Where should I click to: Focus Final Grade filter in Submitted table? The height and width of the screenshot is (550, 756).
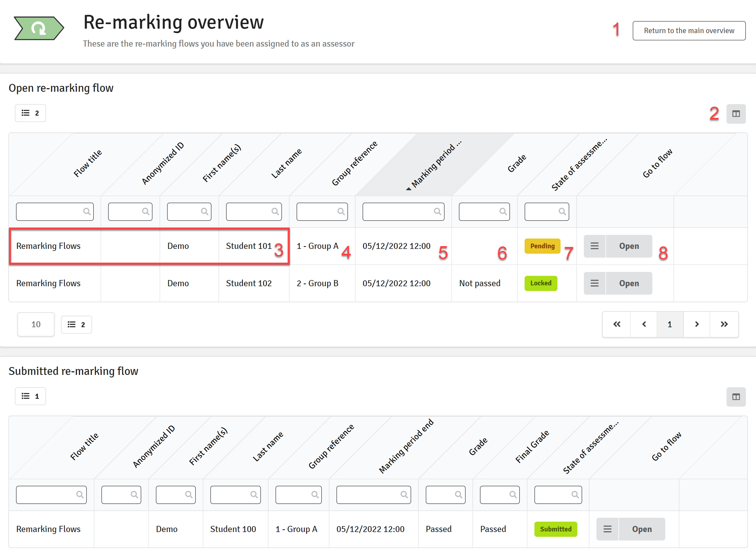[500, 495]
